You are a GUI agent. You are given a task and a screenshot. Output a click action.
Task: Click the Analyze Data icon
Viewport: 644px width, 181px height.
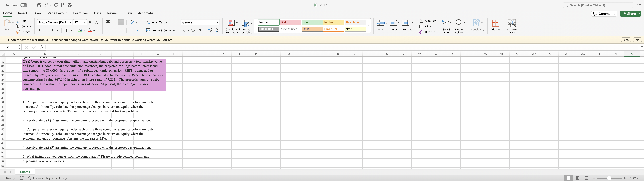tap(512, 25)
